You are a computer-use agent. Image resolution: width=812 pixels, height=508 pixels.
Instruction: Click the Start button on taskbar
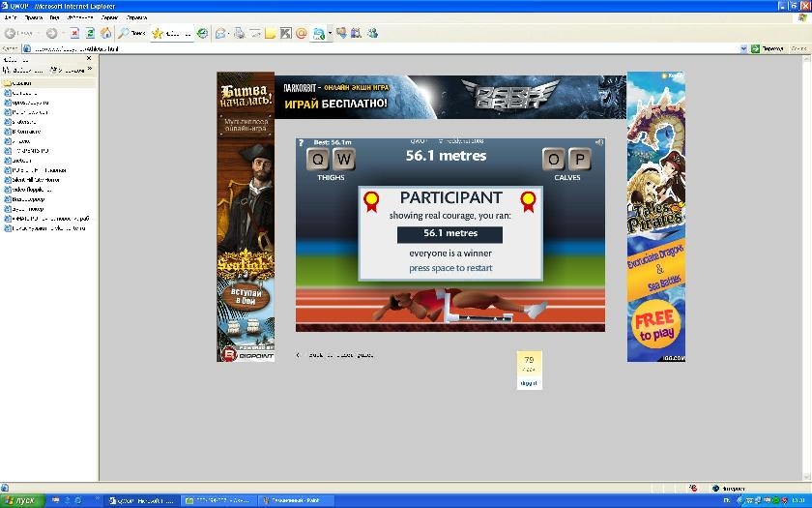[21, 500]
